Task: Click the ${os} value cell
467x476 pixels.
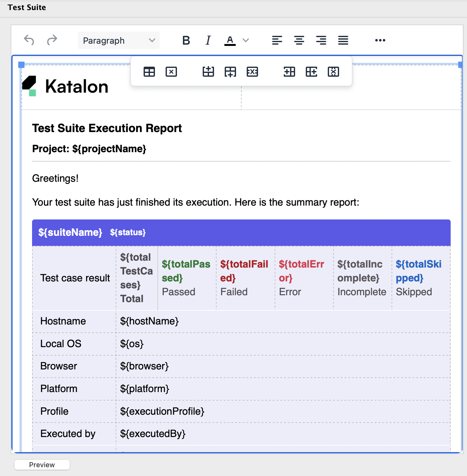Action: pos(283,344)
